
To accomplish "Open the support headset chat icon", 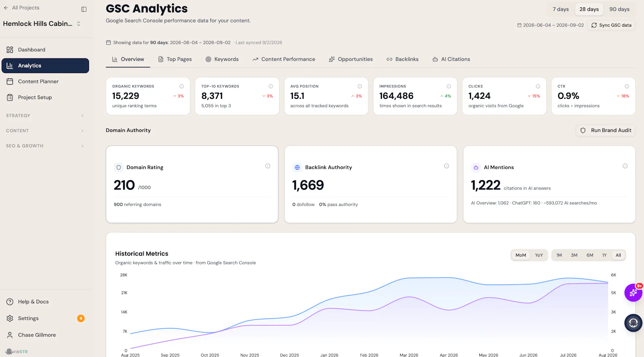I will point(633,323).
